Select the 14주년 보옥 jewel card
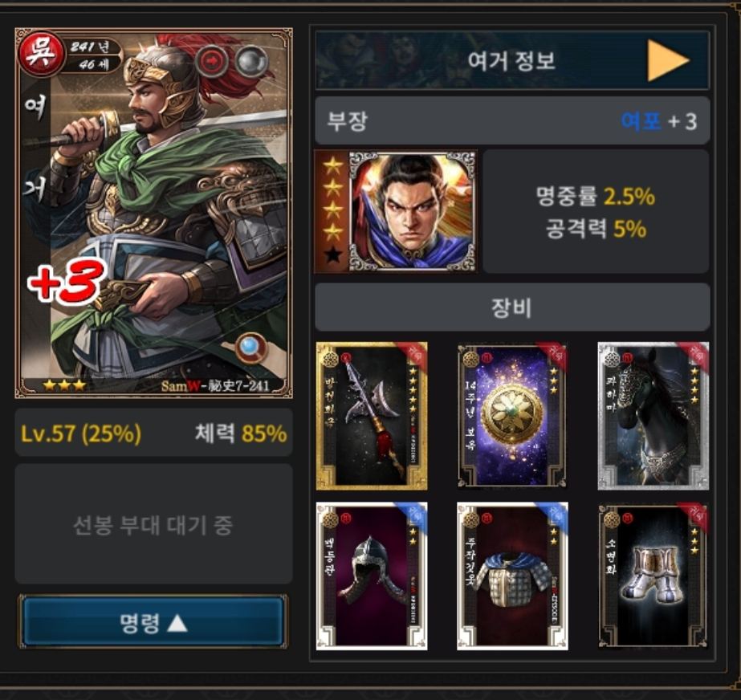This screenshot has width=741, height=700. coord(512,416)
